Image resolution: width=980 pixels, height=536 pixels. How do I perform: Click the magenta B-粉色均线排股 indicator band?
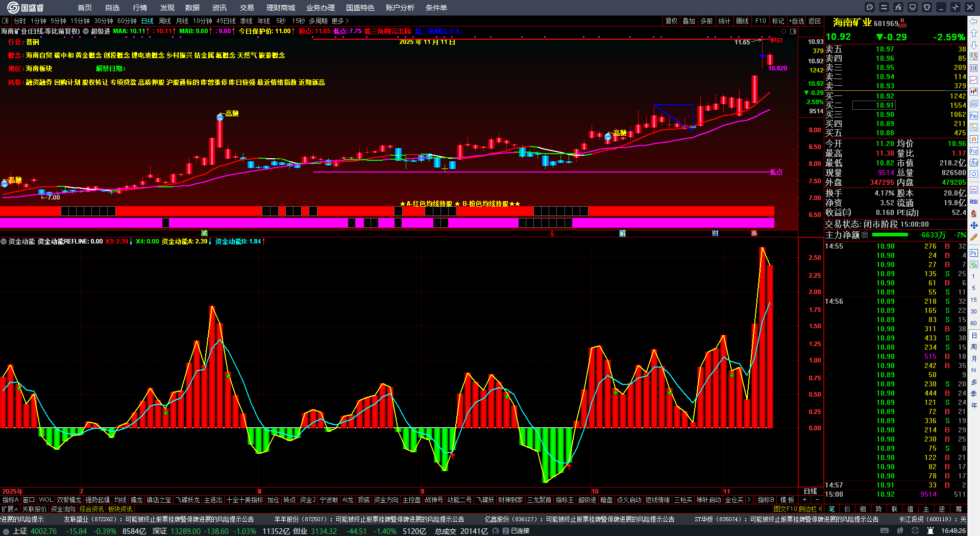(387, 223)
